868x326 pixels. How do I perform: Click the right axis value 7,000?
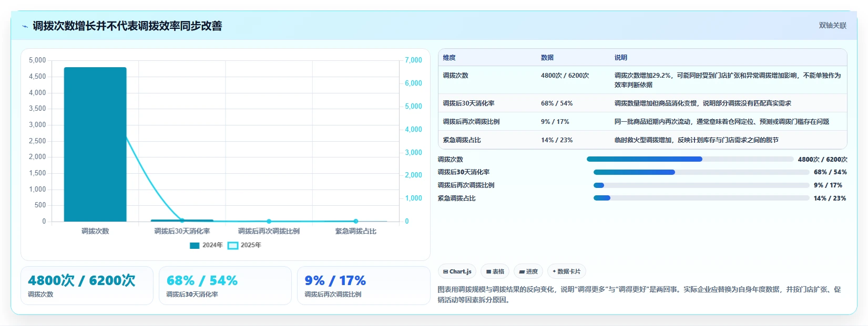(x=413, y=60)
